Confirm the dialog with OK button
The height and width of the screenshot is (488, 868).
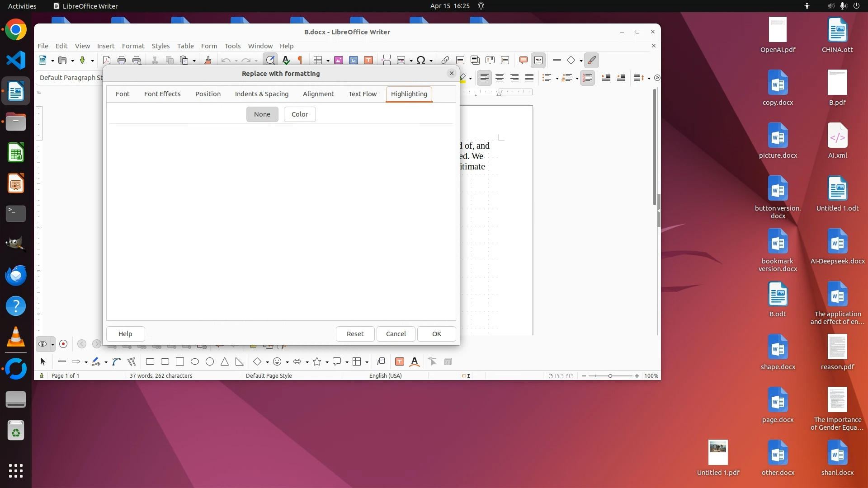click(x=436, y=334)
